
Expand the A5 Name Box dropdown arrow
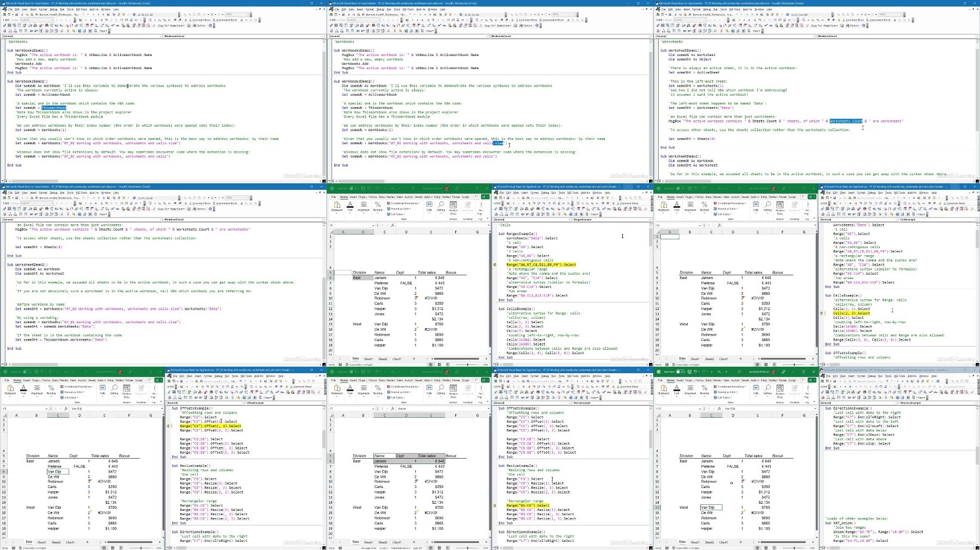[x=373, y=225]
